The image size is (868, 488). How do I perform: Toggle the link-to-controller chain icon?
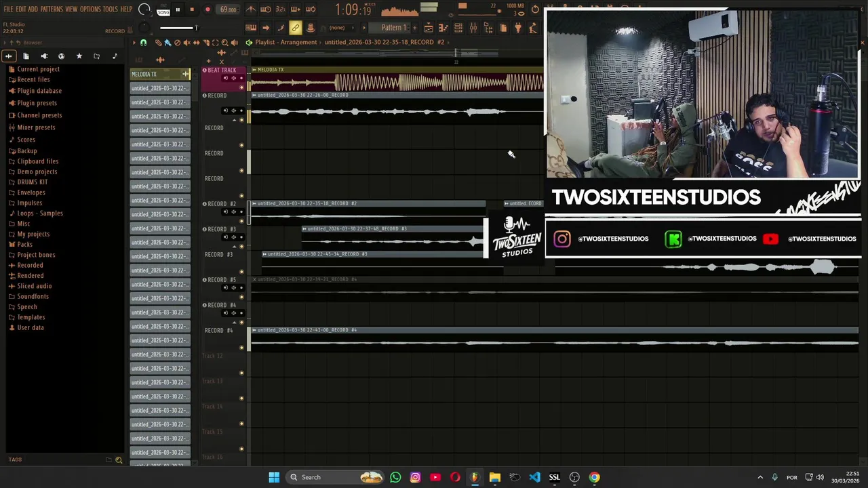(x=295, y=28)
